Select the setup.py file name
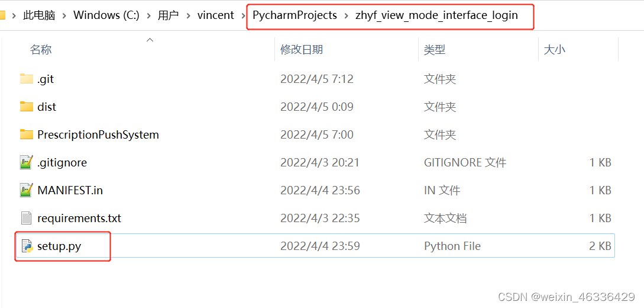 click(59, 246)
